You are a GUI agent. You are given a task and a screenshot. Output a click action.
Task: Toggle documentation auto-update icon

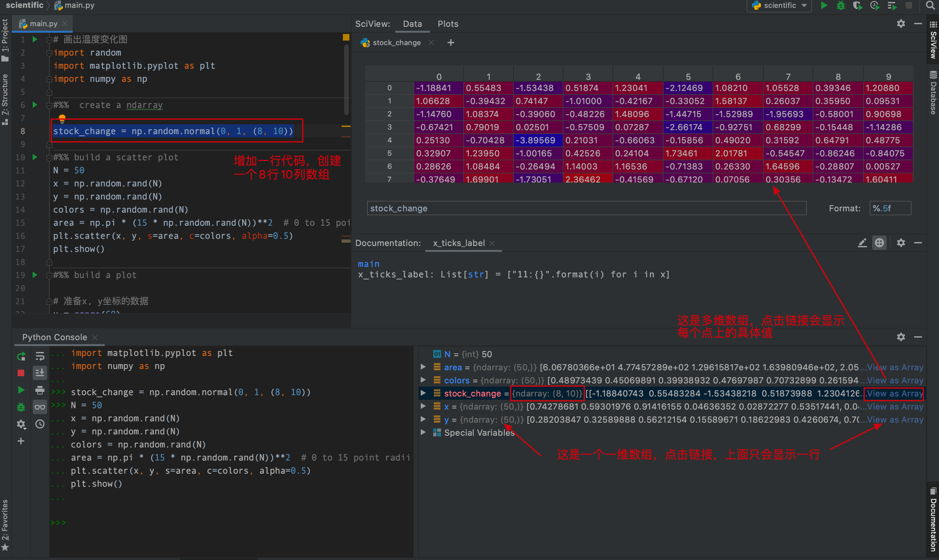tap(879, 243)
